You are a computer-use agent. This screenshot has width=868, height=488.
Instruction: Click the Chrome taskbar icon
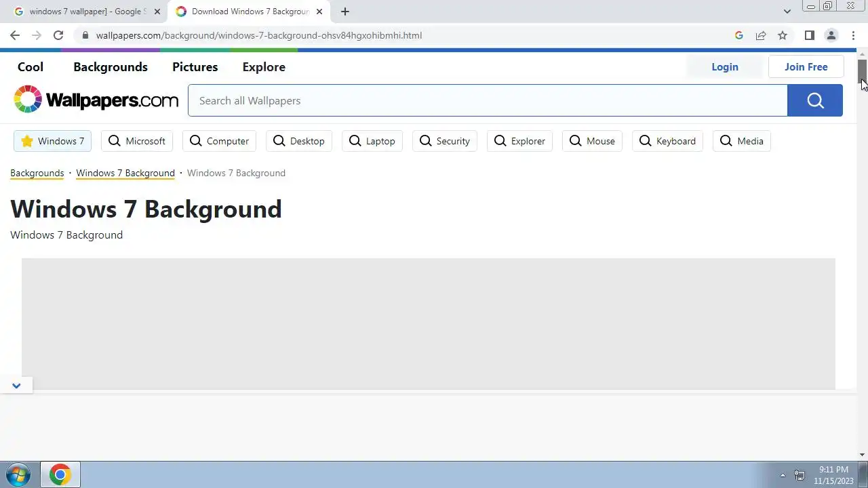[x=60, y=474]
